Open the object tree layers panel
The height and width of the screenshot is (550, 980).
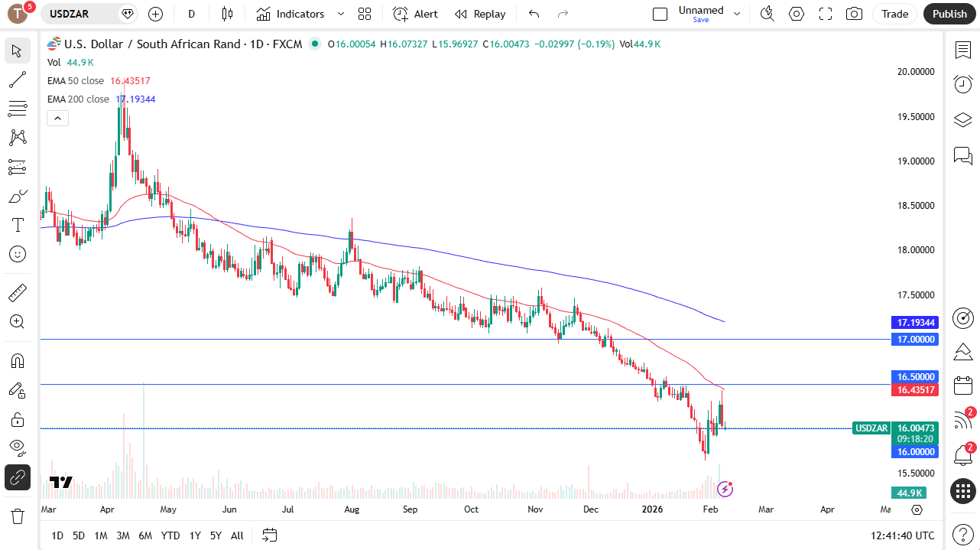pyautogui.click(x=963, y=120)
